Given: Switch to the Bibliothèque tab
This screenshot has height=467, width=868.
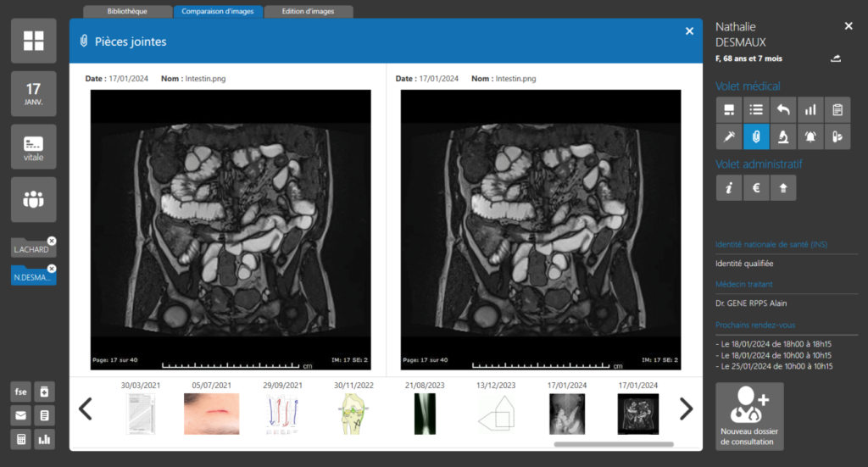Looking at the screenshot, I should [x=127, y=12].
